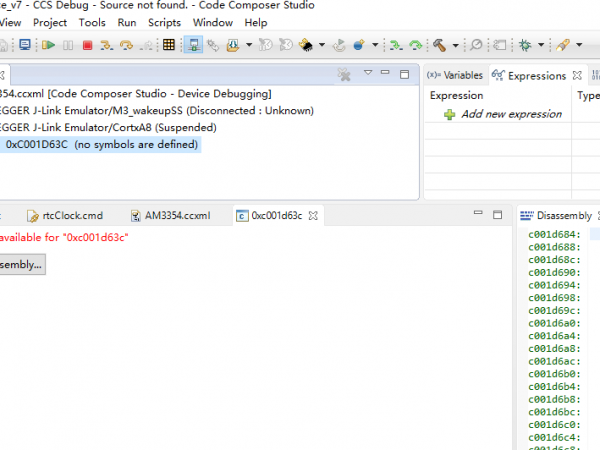Click Add new expression entry
The width and height of the screenshot is (600, 450).
click(510, 114)
